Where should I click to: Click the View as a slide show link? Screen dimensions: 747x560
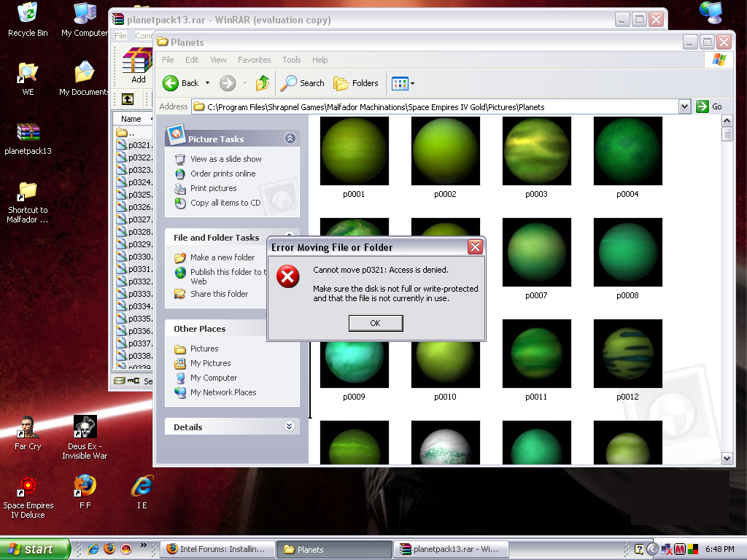225,159
